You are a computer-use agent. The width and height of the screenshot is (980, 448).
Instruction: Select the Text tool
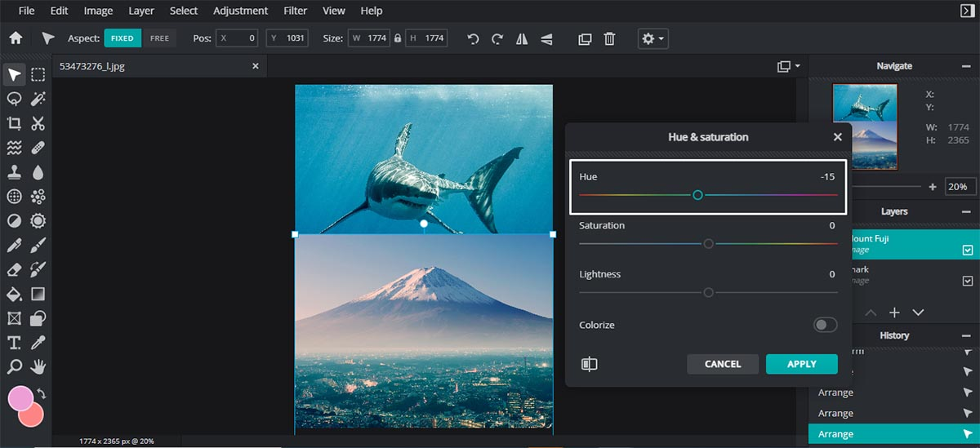click(x=14, y=342)
